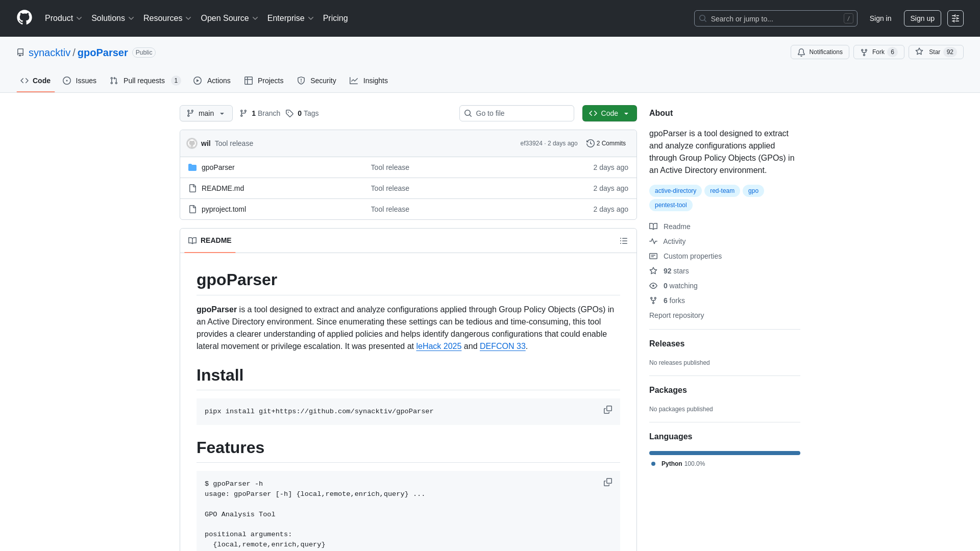Click Python 100.0% language entry
This screenshot has height=551, width=980.
click(678, 464)
